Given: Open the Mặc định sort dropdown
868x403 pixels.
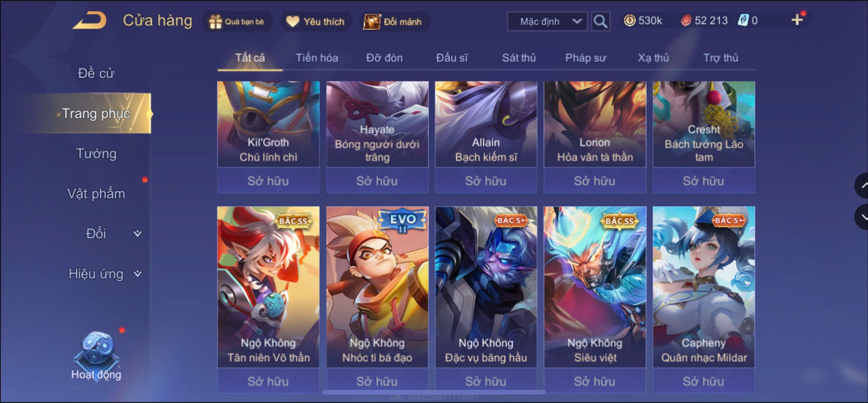Looking at the screenshot, I should 547,21.
